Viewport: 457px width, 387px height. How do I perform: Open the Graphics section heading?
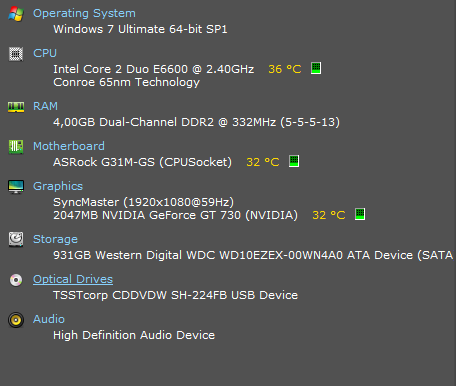click(58, 186)
